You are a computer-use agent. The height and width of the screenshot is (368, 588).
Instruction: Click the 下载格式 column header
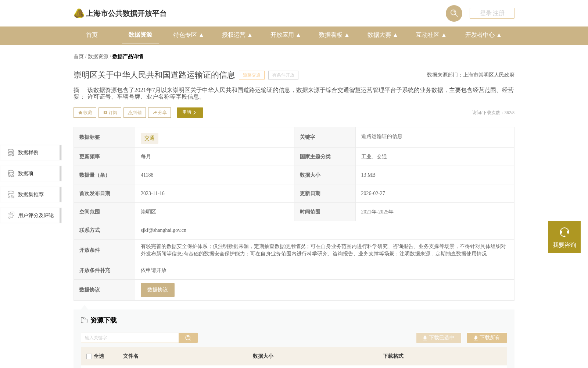tap(393, 356)
